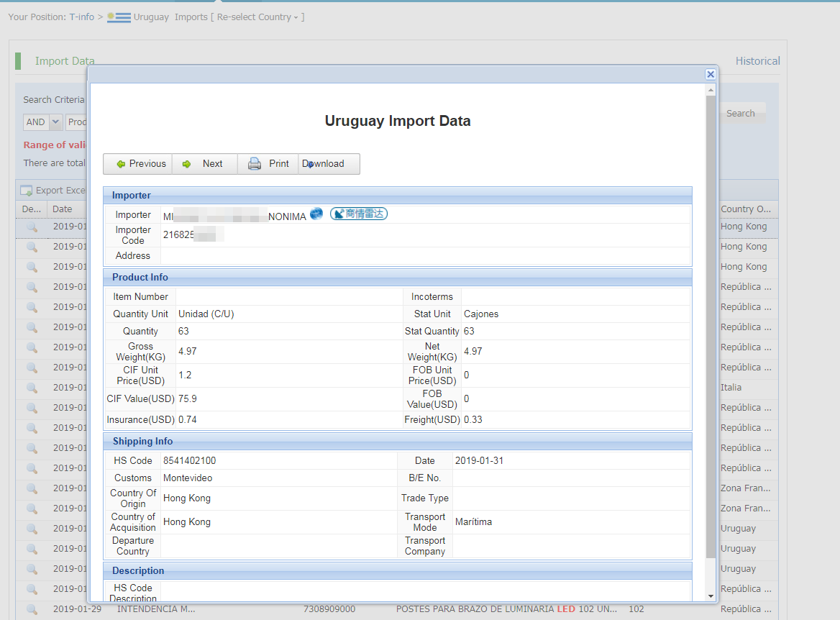This screenshot has width=840, height=620.
Task: Click the Uruguay flag icon in breadcrumb
Action: click(x=119, y=17)
